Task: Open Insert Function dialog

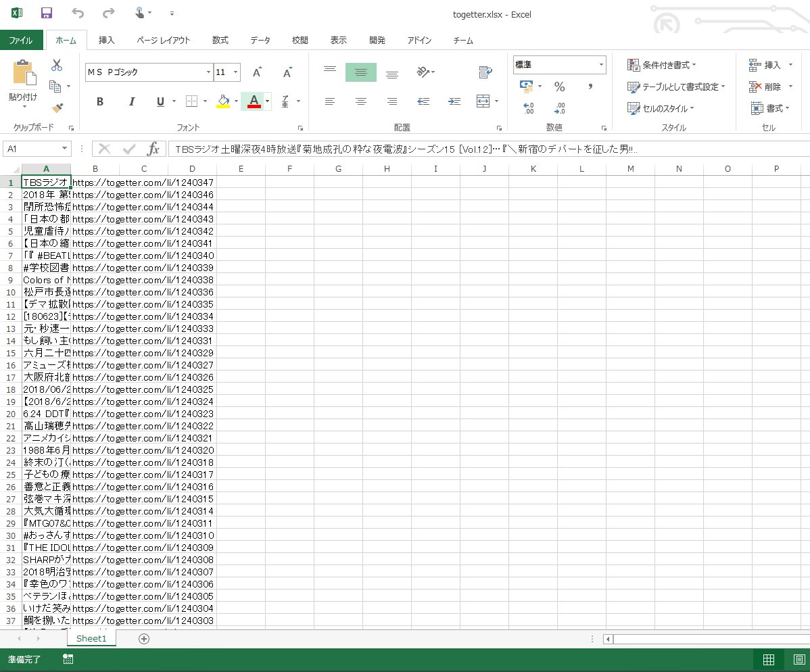Action: 153,149
